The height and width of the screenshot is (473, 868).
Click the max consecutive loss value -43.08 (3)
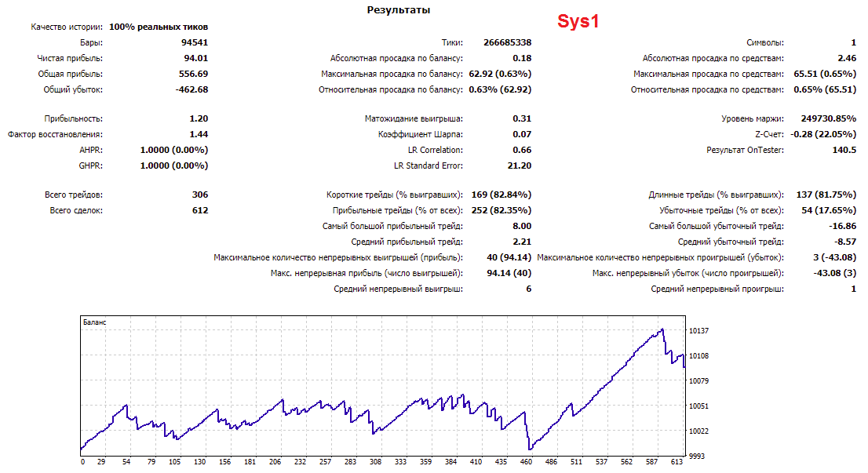coord(835,273)
